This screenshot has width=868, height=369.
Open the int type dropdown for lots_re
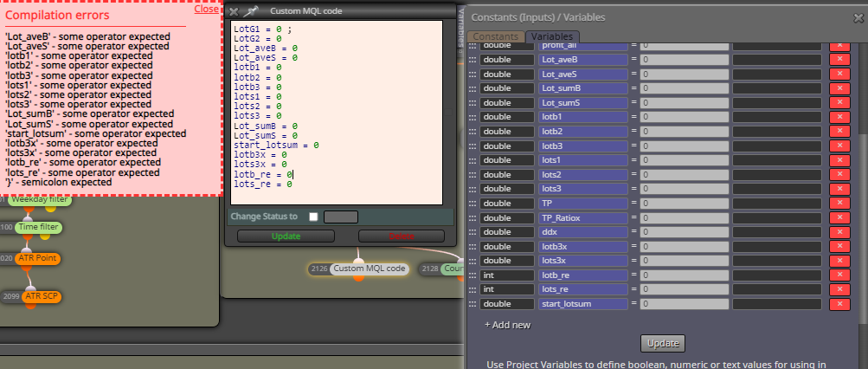(x=506, y=289)
